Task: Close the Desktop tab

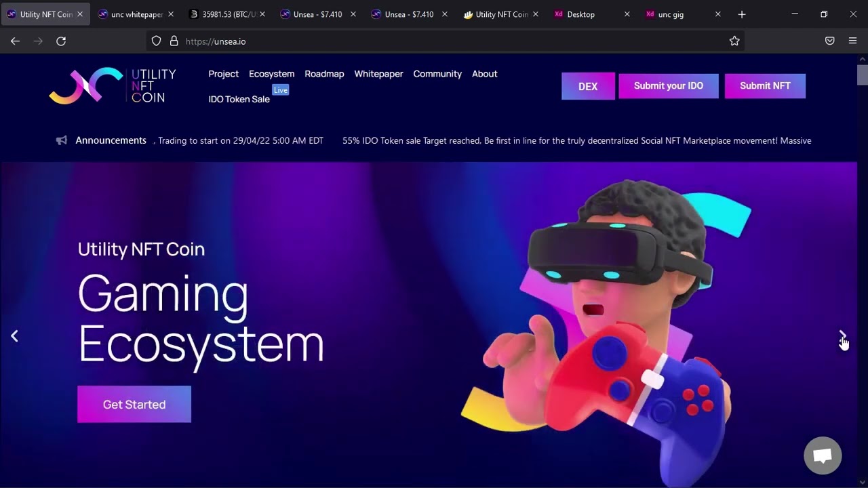Action: tap(627, 14)
